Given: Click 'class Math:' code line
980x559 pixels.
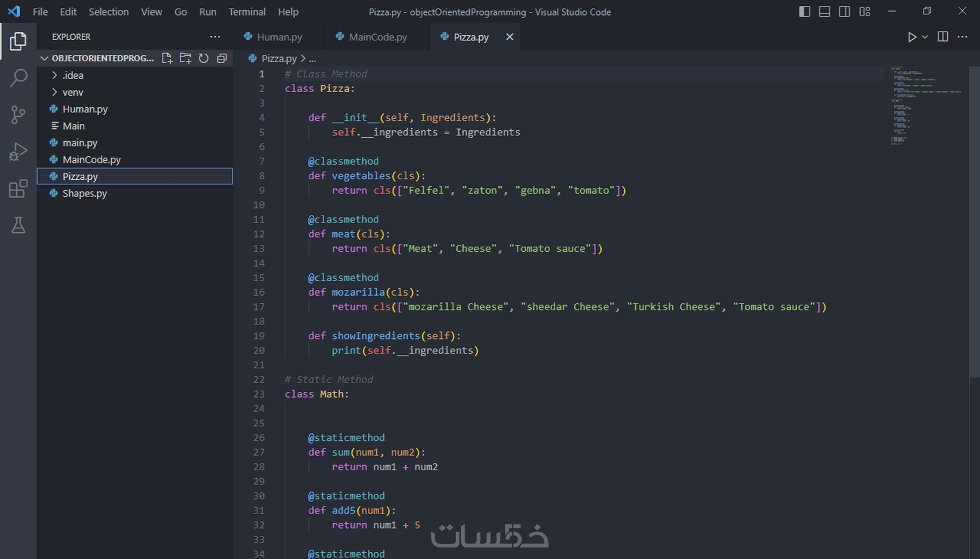Looking at the screenshot, I should 316,394.
